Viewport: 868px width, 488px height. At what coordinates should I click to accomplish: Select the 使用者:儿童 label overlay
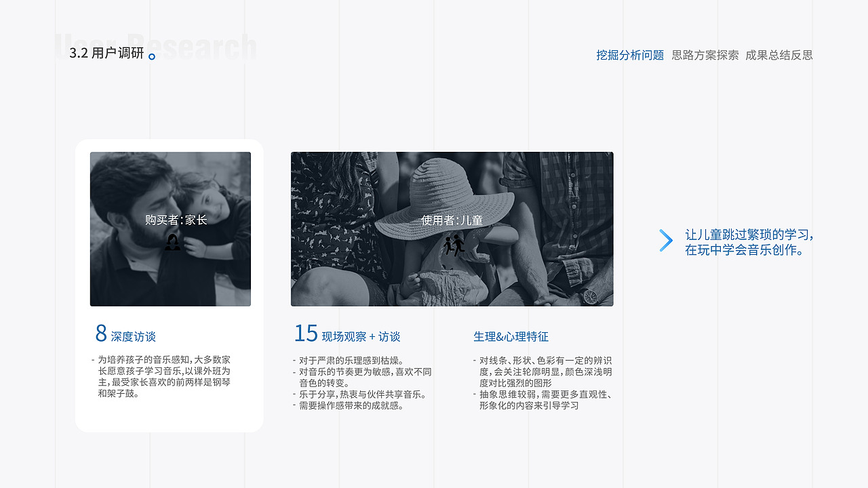[x=454, y=220]
